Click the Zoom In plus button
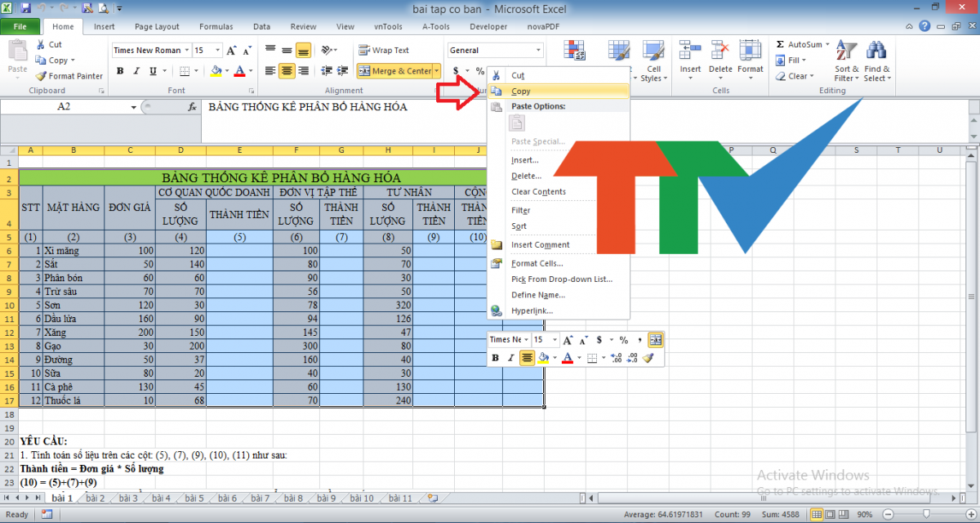 pos(970,514)
